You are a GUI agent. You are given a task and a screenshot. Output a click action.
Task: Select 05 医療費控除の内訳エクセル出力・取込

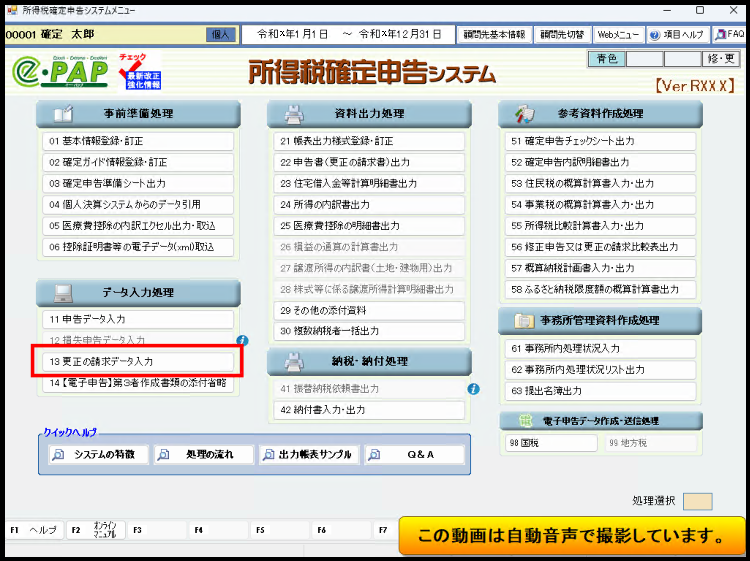(138, 226)
